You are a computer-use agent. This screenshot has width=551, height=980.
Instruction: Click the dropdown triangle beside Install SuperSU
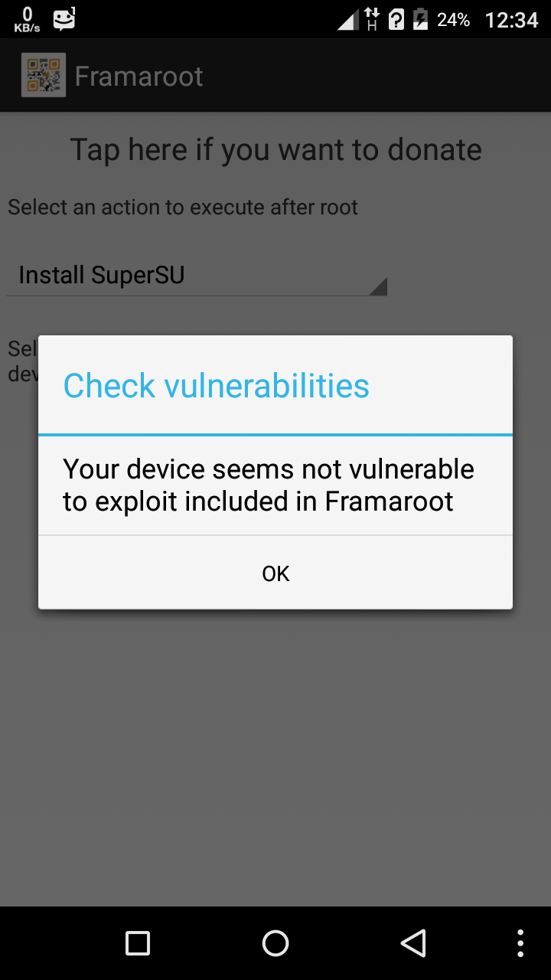point(377,286)
